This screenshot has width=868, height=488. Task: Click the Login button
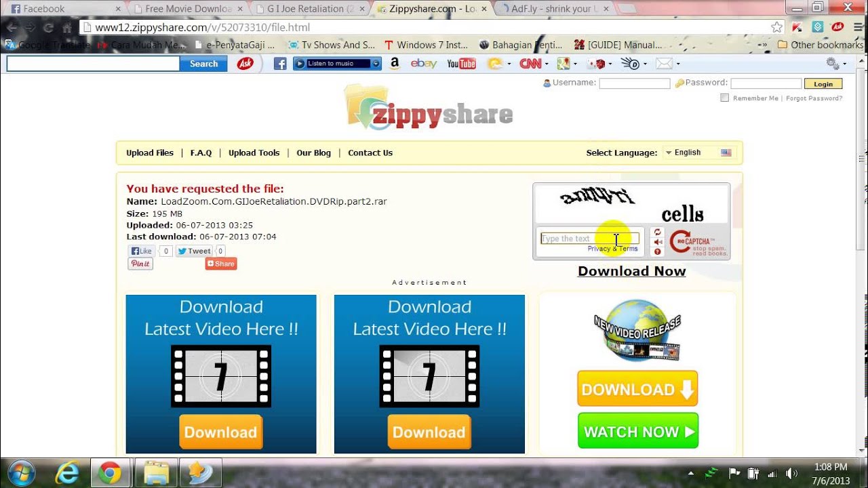(x=823, y=84)
